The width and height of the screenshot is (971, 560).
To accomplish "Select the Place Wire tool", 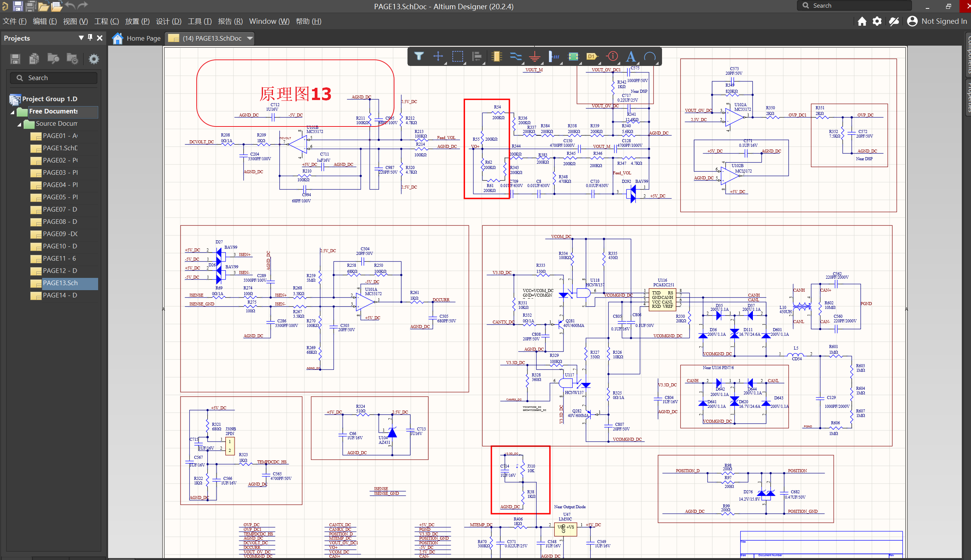I will pyautogui.click(x=516, y=57).
